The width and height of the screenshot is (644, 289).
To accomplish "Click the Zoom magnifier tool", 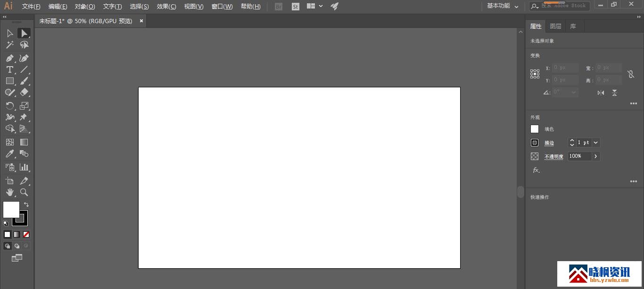I will (24, 192).
